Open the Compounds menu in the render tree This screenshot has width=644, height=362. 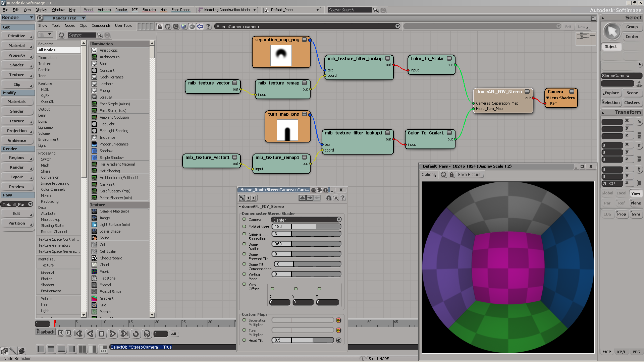point(101,25)
